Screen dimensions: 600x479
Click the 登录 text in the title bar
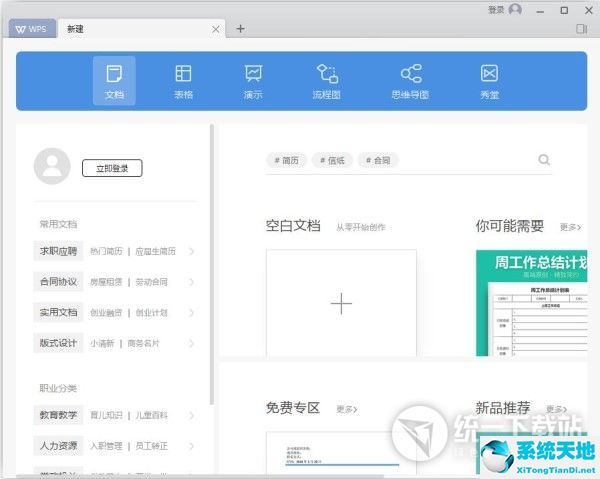pos(496,10)
